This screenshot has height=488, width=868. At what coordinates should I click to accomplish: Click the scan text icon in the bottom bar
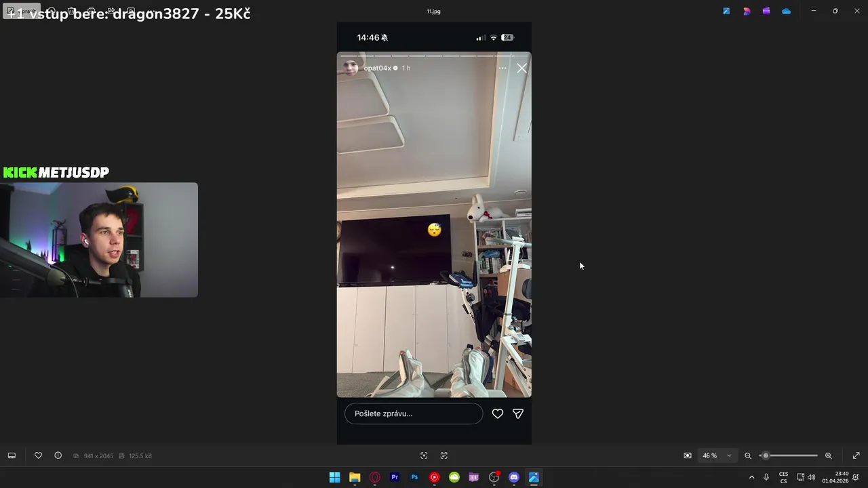[444, 455]
